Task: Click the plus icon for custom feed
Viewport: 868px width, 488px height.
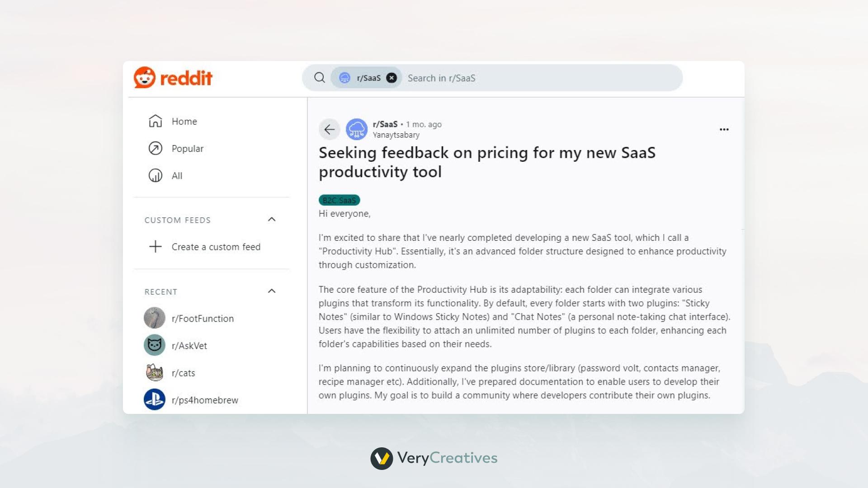Action: pos(156,247)
